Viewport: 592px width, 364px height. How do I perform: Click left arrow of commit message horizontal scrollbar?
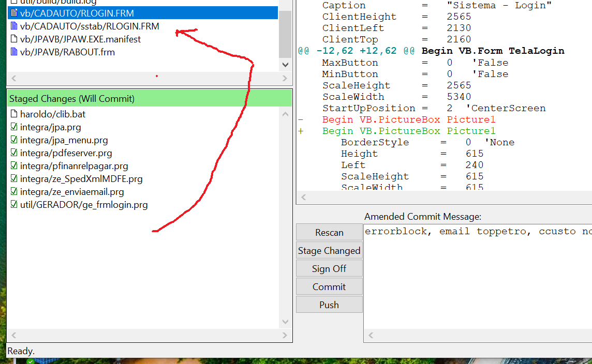tap(371, 336)
